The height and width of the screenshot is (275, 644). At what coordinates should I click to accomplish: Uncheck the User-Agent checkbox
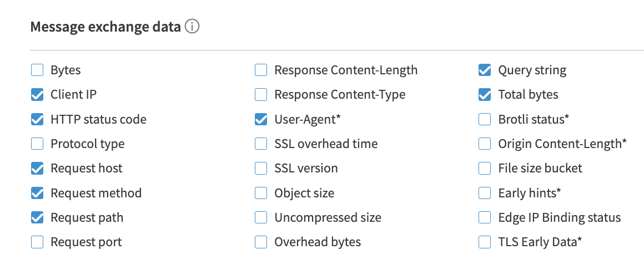[x=261, y=119]
